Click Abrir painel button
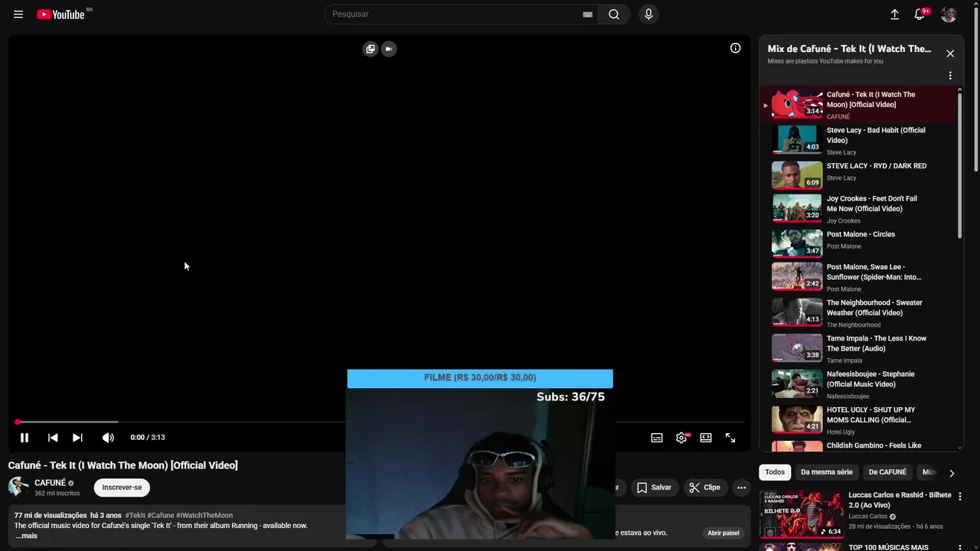 (723, 533)
